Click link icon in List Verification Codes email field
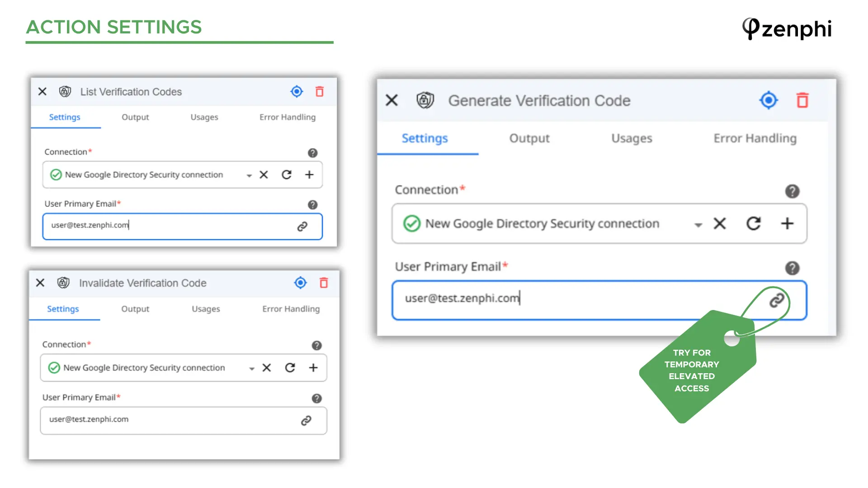 [x=302, y=226]
